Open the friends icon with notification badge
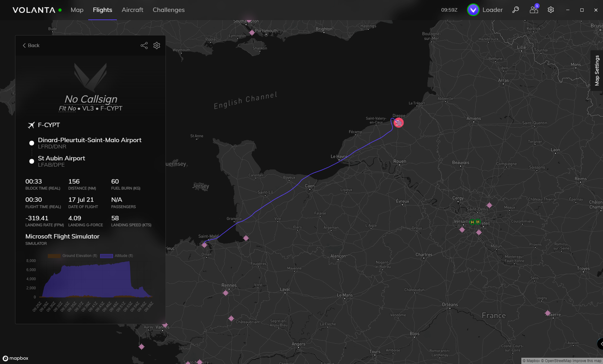 click(534, 10)
